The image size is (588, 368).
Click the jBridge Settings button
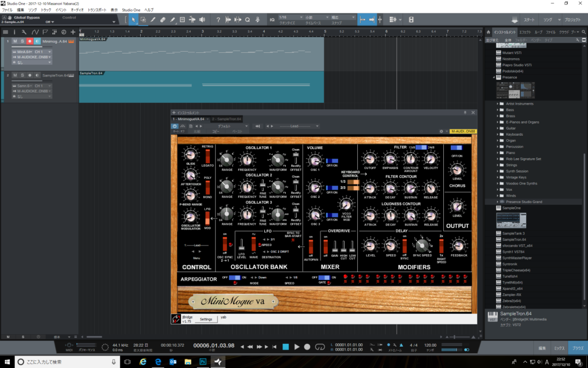coord(205,319)
